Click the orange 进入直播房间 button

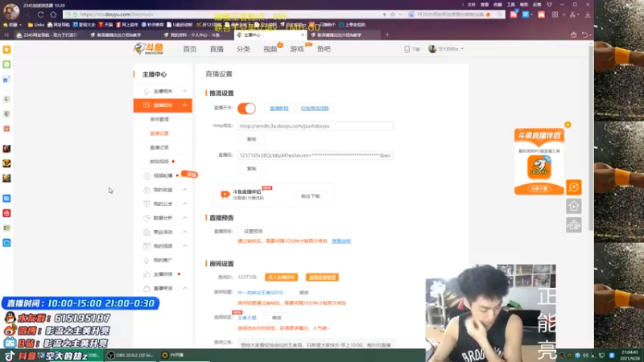281,278
